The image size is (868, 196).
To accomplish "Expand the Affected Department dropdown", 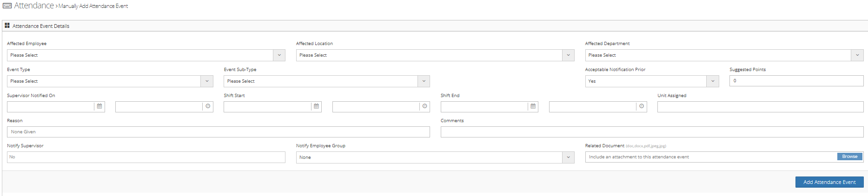I will tap(857, 55).
